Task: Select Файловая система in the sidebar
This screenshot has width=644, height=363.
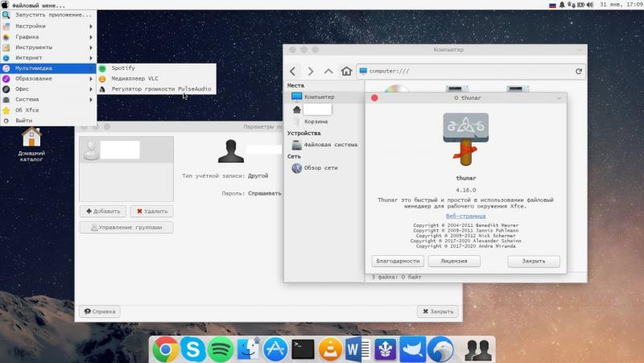Action: coord(330,145)
